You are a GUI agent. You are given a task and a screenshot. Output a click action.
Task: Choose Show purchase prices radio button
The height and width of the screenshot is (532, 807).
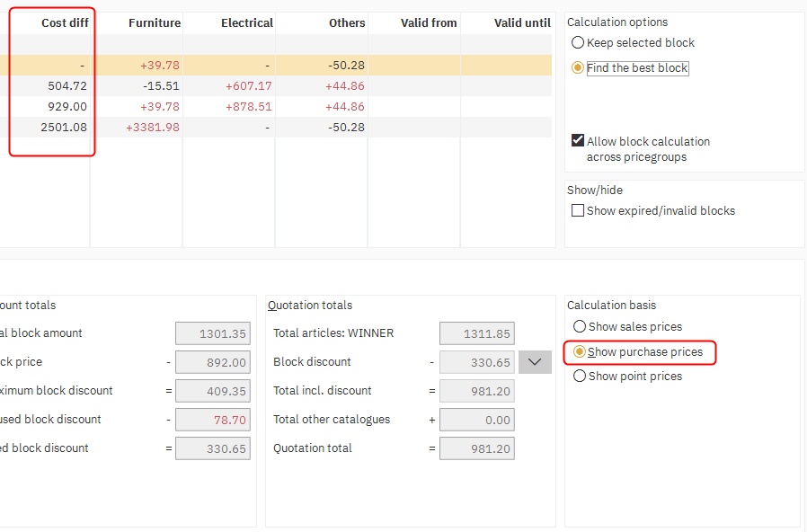(580, 352)
